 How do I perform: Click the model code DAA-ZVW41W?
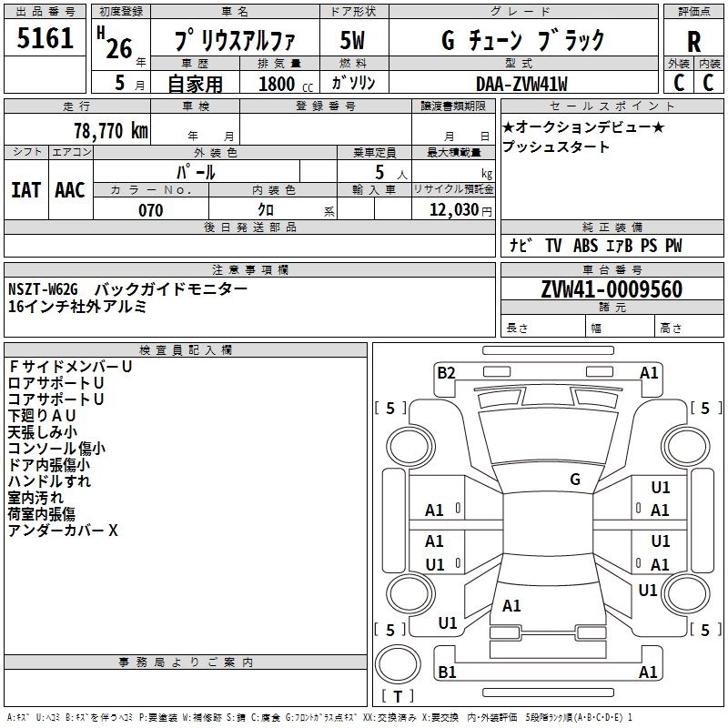click(521, 84)
